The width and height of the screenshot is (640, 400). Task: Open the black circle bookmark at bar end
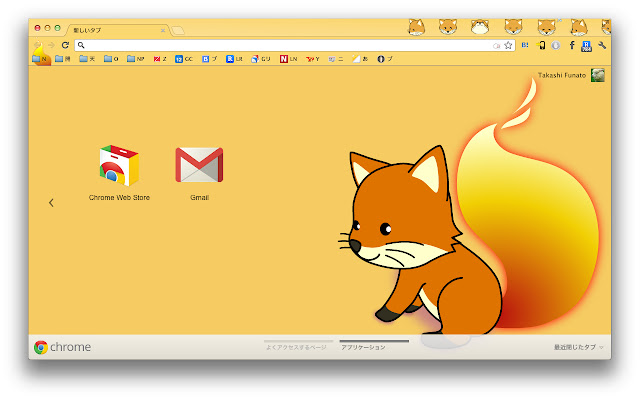coord(384,59)
